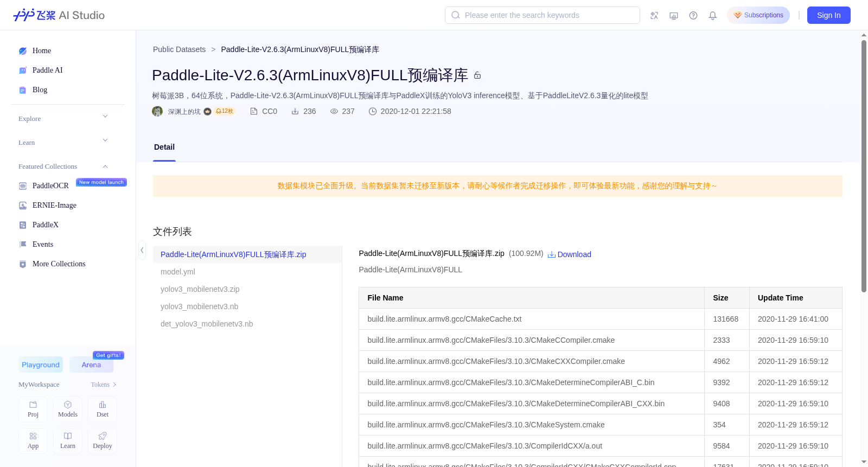Open the monitor/console icon in header

(x=674, y=15)
